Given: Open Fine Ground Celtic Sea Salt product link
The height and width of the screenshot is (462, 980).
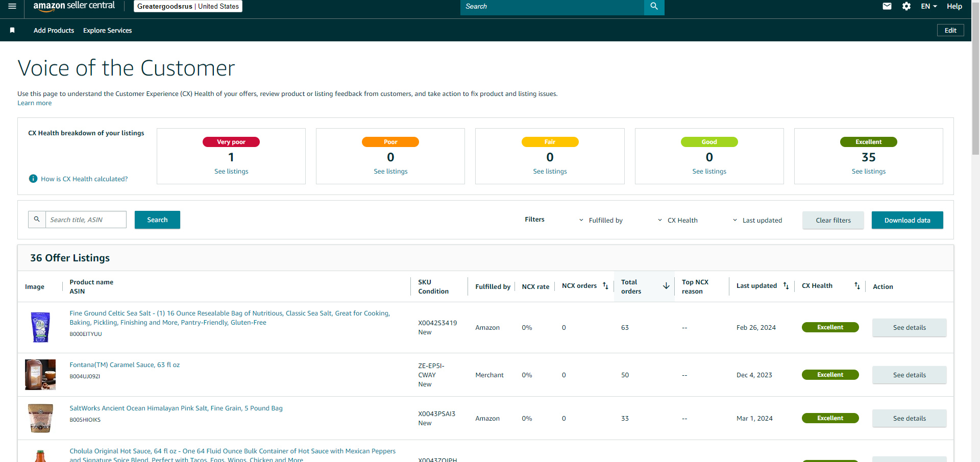Looking at the screenshot, I should pos(230,318).
